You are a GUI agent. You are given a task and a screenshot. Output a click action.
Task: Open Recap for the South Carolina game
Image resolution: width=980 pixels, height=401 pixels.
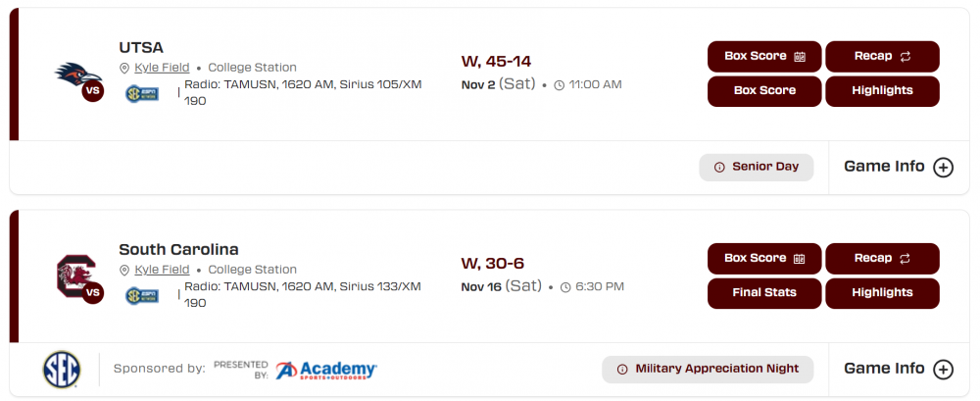pyautogui.click(x=882, y=258)
